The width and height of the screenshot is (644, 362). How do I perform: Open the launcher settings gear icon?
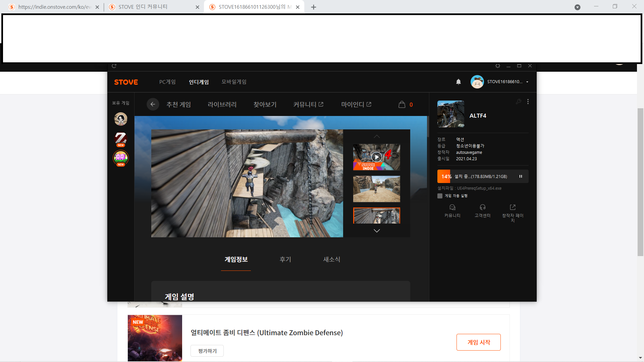click(498, 66)
